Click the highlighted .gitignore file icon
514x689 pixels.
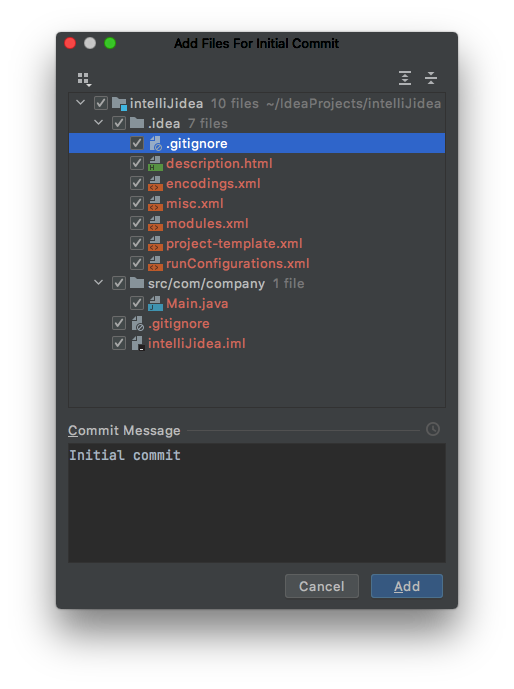click(x=155, y=143)
